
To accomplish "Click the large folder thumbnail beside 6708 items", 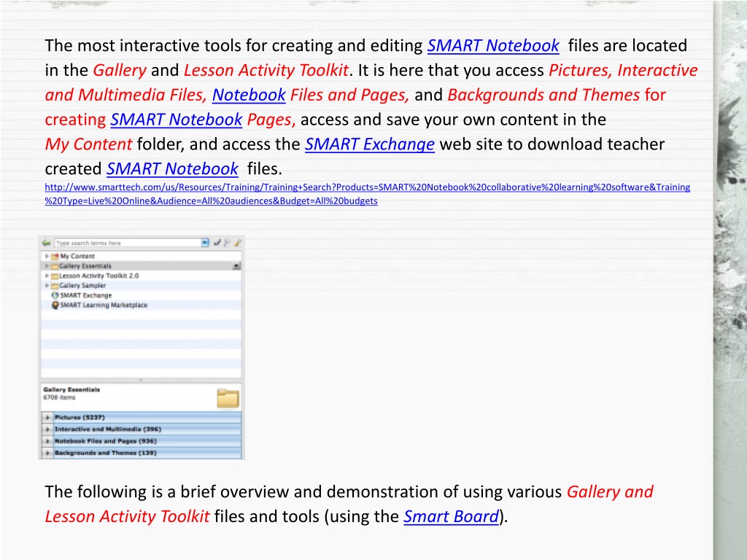I will coord(228,398).
